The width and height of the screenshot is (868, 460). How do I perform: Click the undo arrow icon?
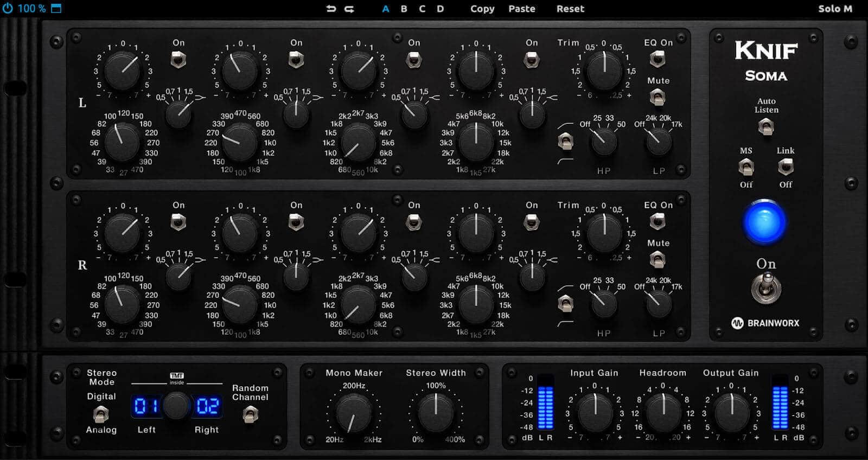coord(331,9)
